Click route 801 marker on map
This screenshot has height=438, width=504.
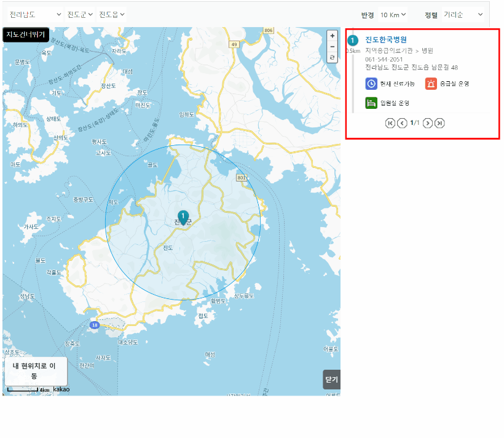coord(242,178)
